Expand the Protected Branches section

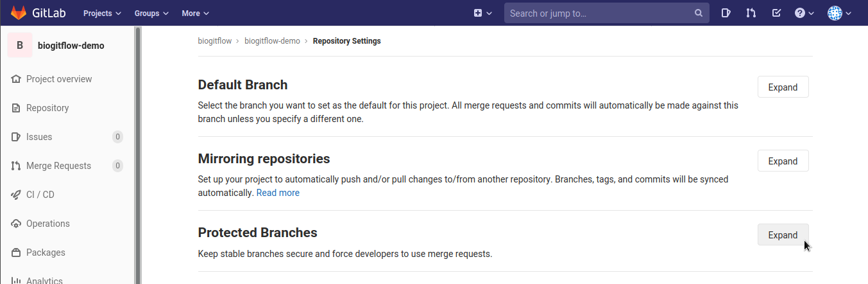point(783,235)
